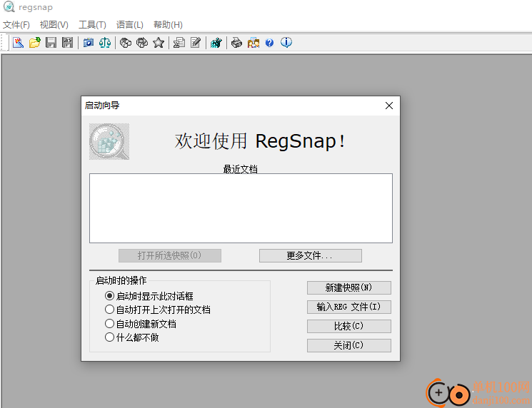Select 自动创建新文档 radio option
The width and height of the screenshot is (532, 408).
click(141, 324)
